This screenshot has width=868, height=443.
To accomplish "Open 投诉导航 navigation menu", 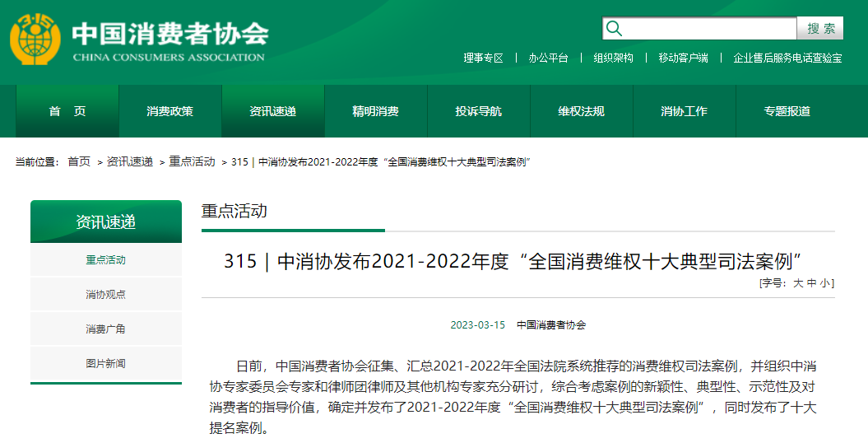I will point(479,111).
